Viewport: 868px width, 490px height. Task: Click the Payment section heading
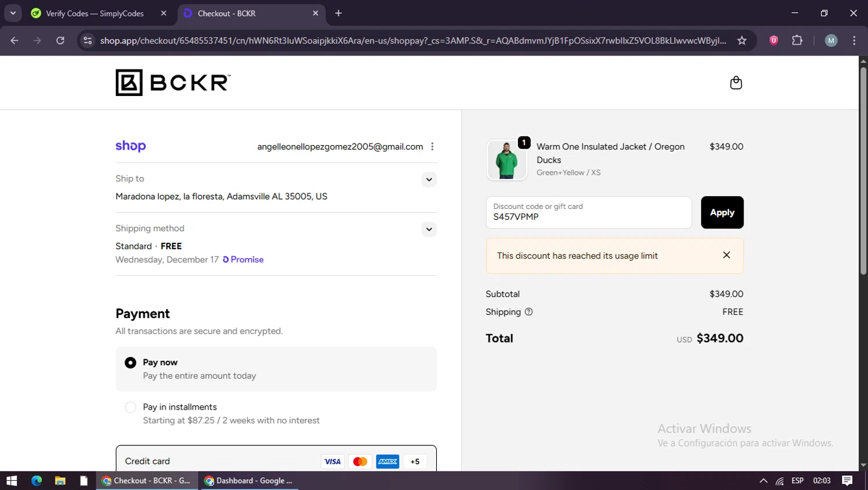tap(142, 314)
